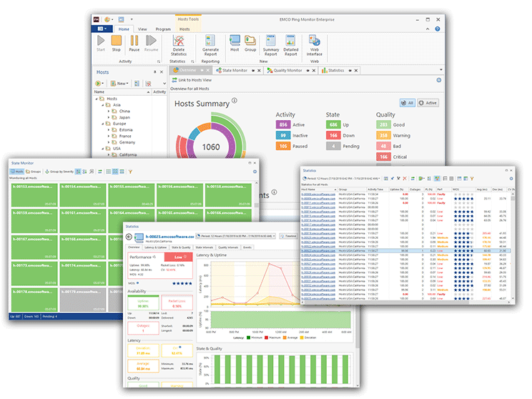This screenshot has width=532, height=399.
Task: Toggle Groups view in State Monitor toolbar
Action: [x=33, y=172]
